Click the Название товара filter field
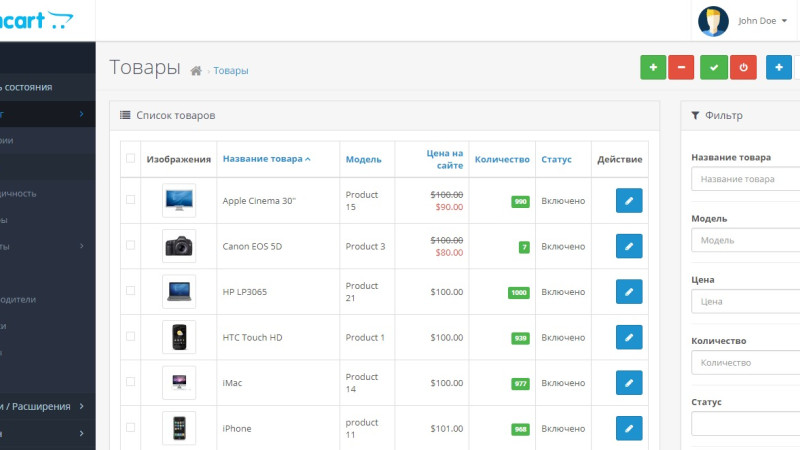 click(745, 179)
